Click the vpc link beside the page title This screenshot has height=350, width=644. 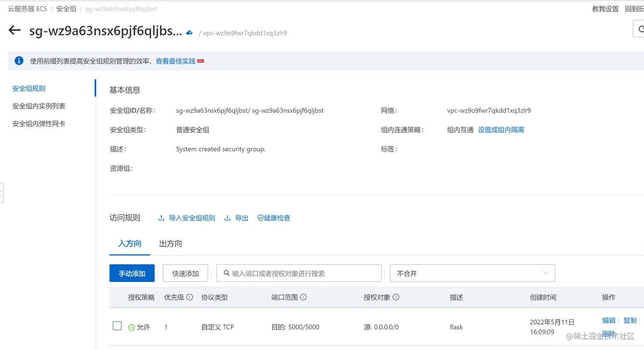245,33
